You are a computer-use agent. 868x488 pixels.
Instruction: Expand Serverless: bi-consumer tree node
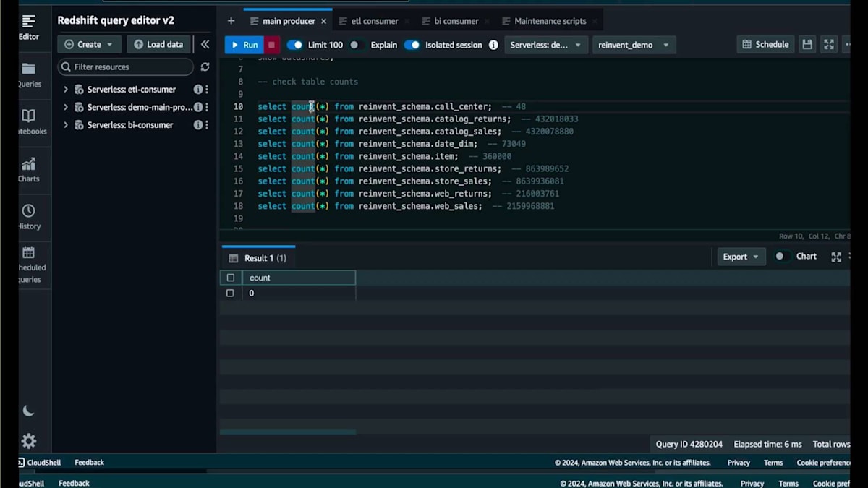(x=65, y=125)
